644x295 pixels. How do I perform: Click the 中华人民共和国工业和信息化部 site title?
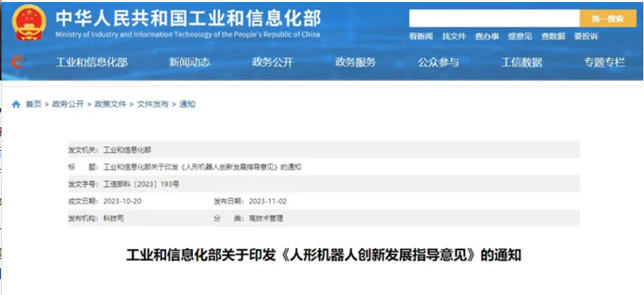188,17
